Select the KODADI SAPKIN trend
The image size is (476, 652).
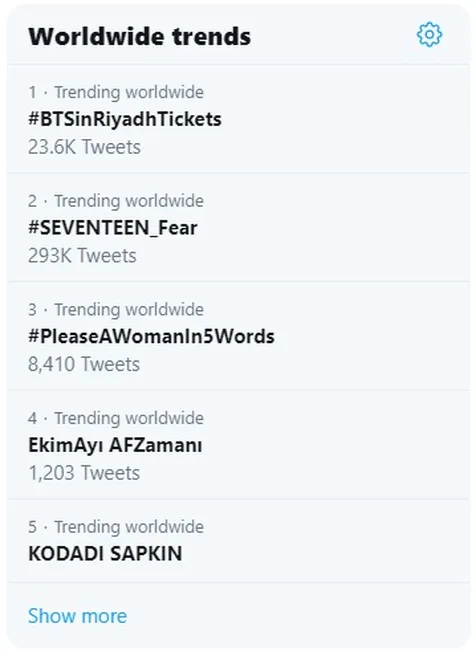(x=105, y=554)
